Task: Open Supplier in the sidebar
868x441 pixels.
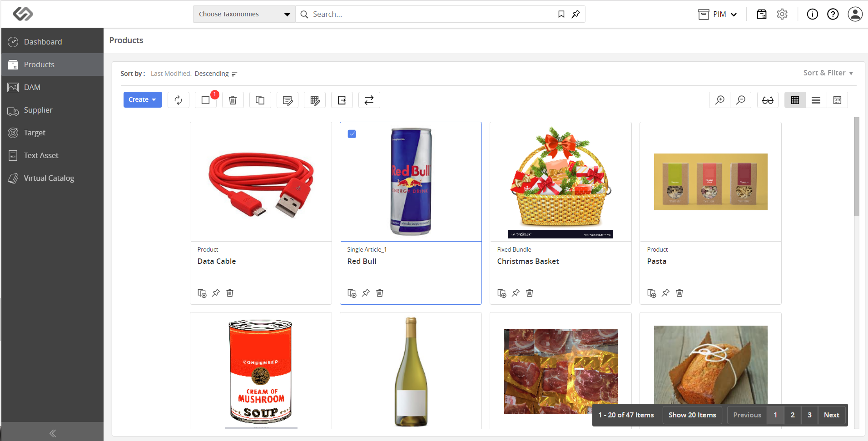Action: pos(53,110)
